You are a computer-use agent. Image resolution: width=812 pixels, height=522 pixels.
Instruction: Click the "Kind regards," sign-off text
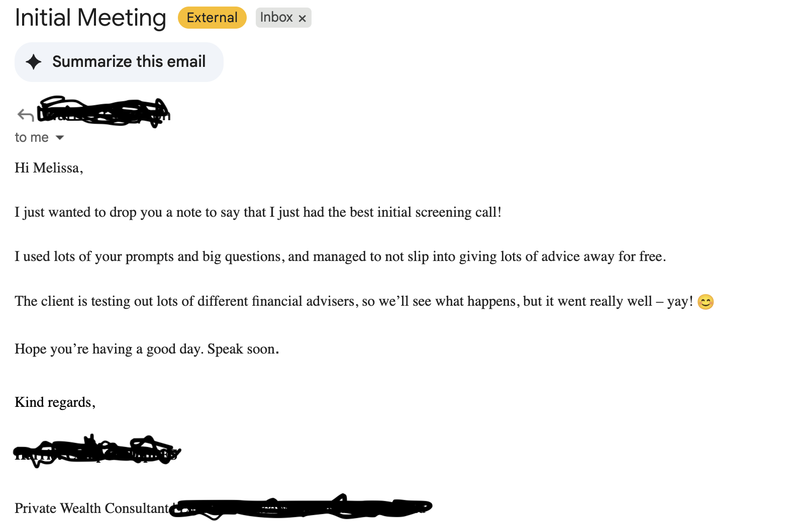tap(55, 402)
